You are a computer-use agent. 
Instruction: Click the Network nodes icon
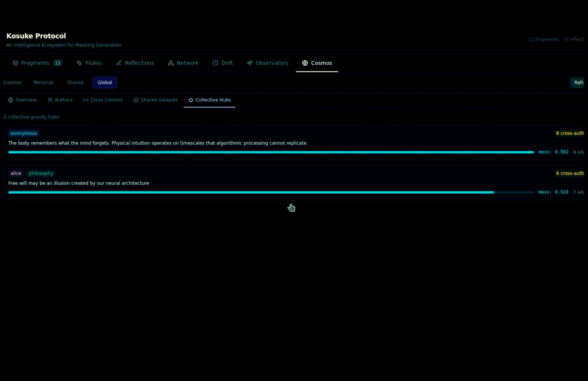coord(171,63)
